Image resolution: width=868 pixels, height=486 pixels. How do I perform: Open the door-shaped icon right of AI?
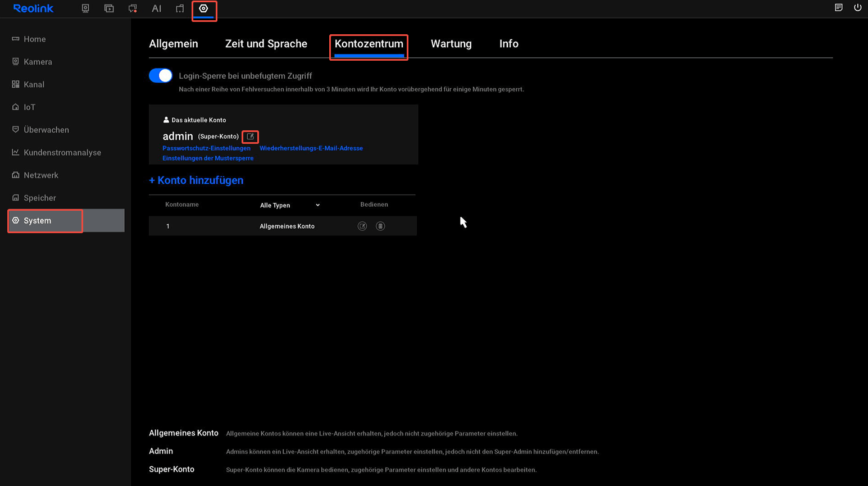coord(180,8)
